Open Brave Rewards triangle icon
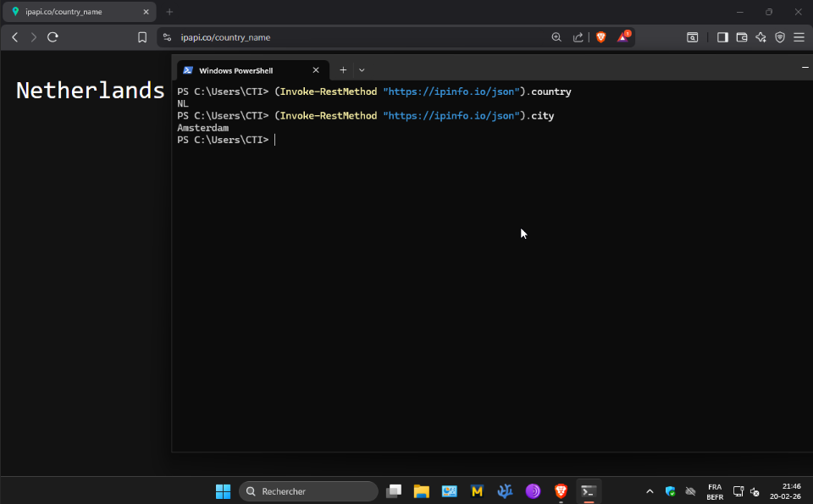 (623, 37)
